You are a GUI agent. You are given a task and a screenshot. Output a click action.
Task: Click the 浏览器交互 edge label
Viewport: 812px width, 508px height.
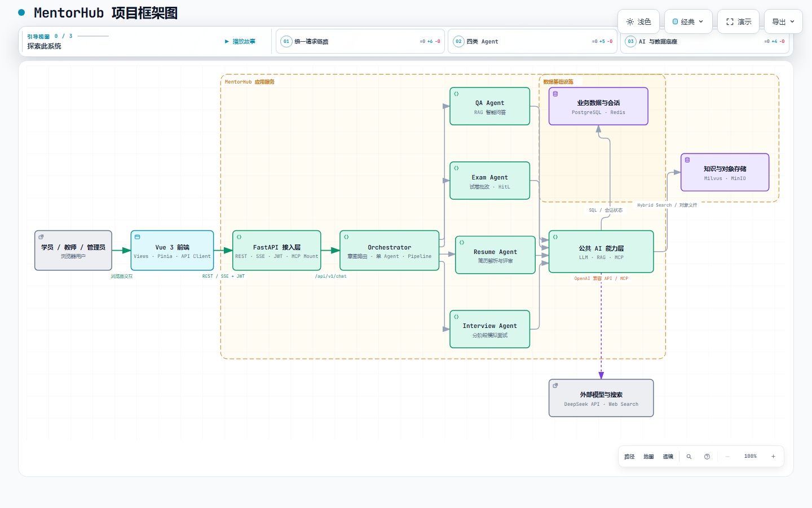[x=122, y=276]
